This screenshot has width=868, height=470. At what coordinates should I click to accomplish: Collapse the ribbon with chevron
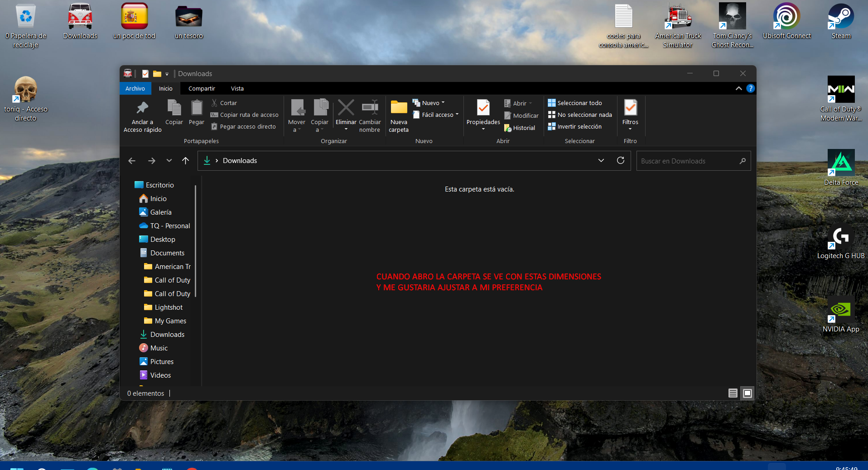738,89
